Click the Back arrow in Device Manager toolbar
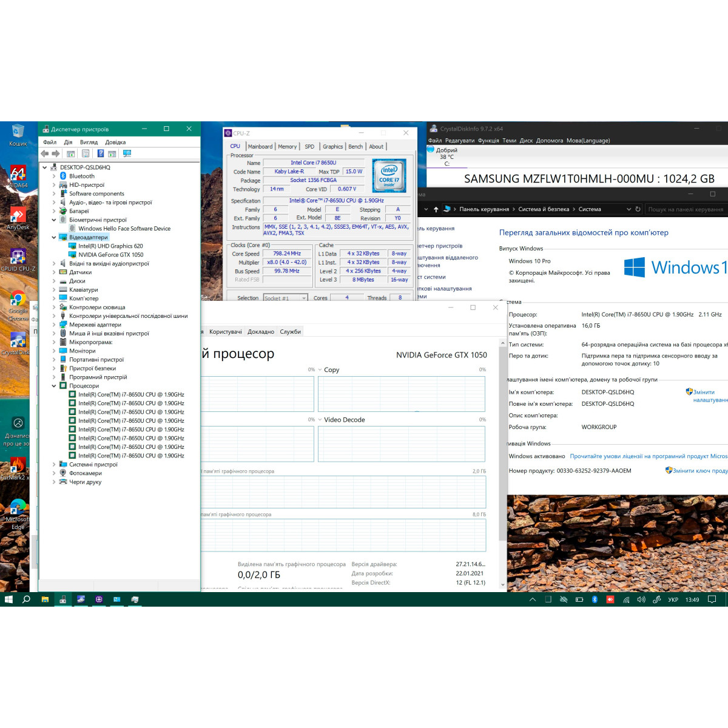The image size is (728, 728). point(45,153)
